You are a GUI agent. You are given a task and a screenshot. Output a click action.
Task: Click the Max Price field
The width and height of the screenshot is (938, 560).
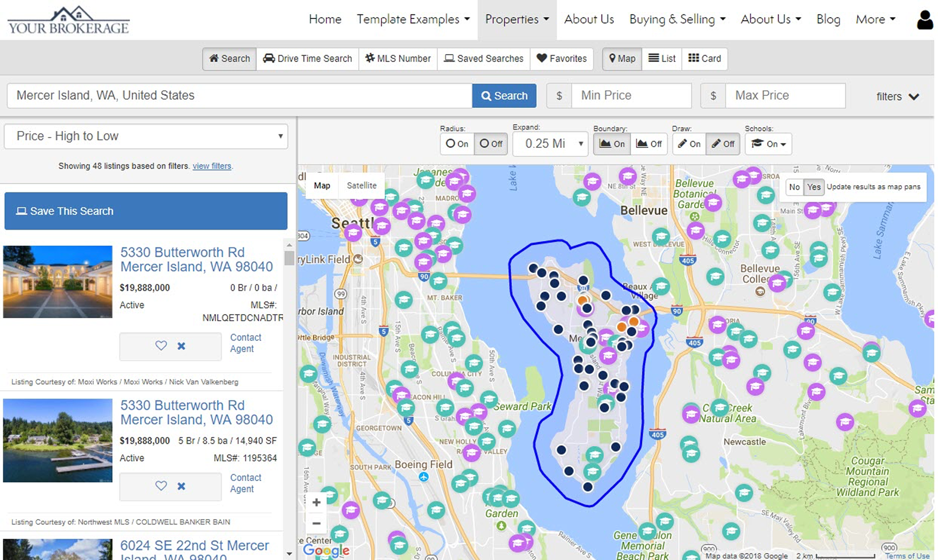[x=785, y=96]
